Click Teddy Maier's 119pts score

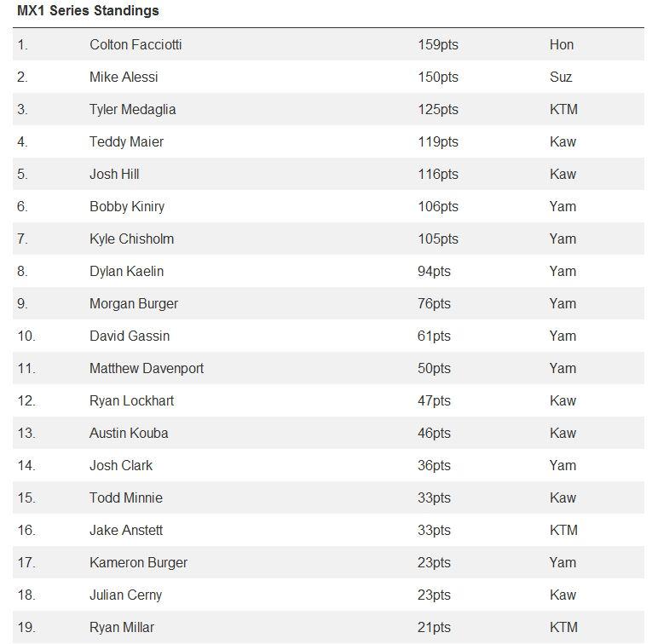click(x=438, y=142)
